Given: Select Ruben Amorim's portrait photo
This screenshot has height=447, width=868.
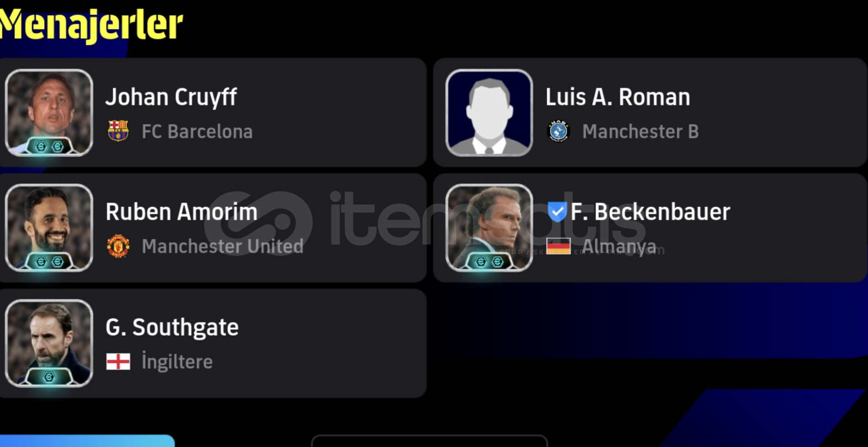Looking at the screenshot, I should [49, 228].
